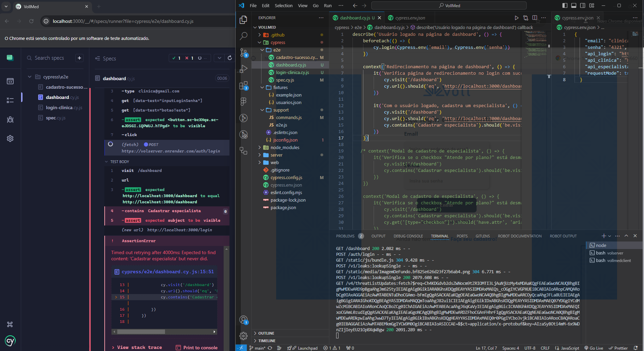Open the VS Code Explorer view icon
Screen dimensions: 644x351
click(243, 20)
